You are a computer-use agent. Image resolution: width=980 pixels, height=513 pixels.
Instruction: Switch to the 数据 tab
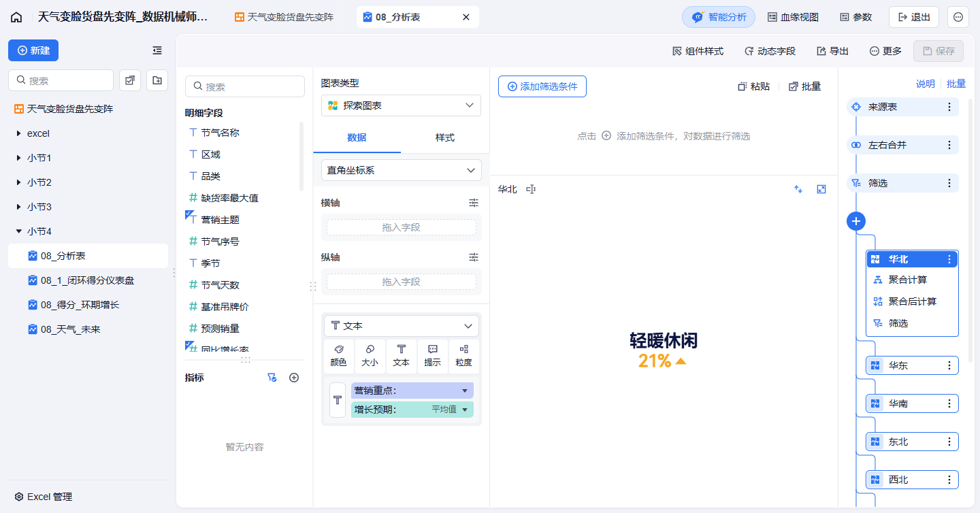click(x=357, y=137)
